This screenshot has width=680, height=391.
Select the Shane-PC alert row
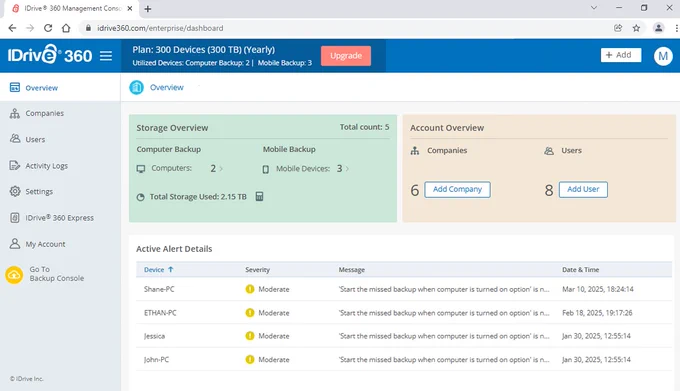(404, 289)
